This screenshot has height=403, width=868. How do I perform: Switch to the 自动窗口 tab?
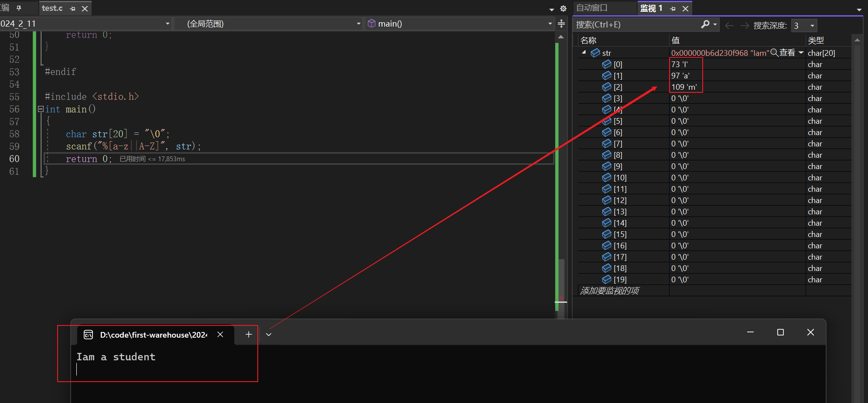[592, 8]
